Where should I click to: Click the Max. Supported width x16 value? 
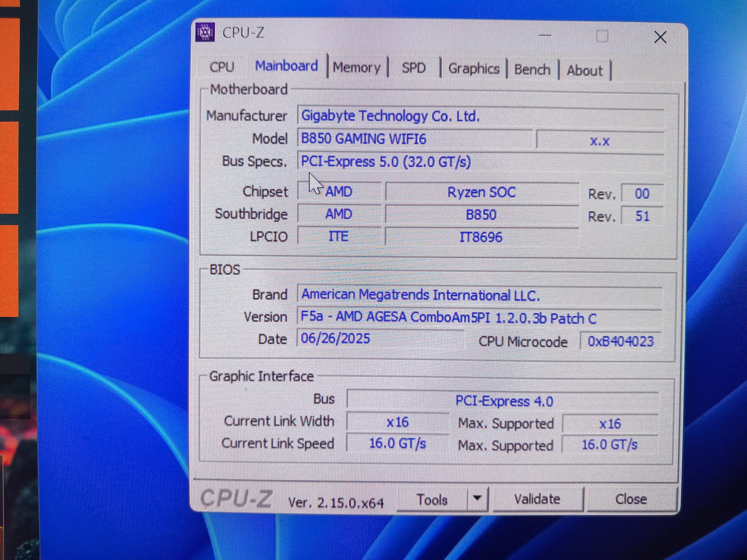[610, 424]
